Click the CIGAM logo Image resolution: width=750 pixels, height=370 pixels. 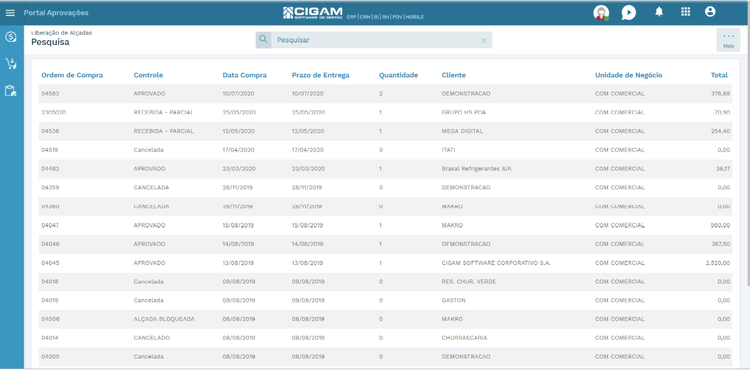(x=313, y=13)
